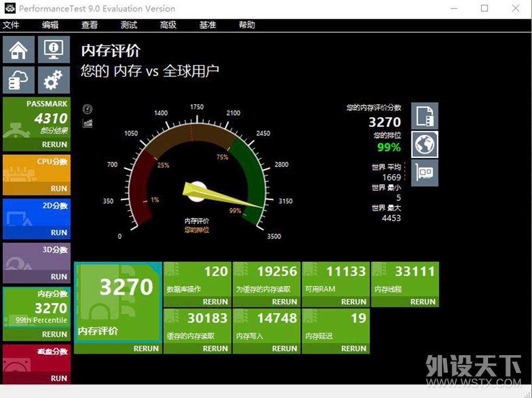Select the PASSMARK 4310 score tile

[37, 118]
